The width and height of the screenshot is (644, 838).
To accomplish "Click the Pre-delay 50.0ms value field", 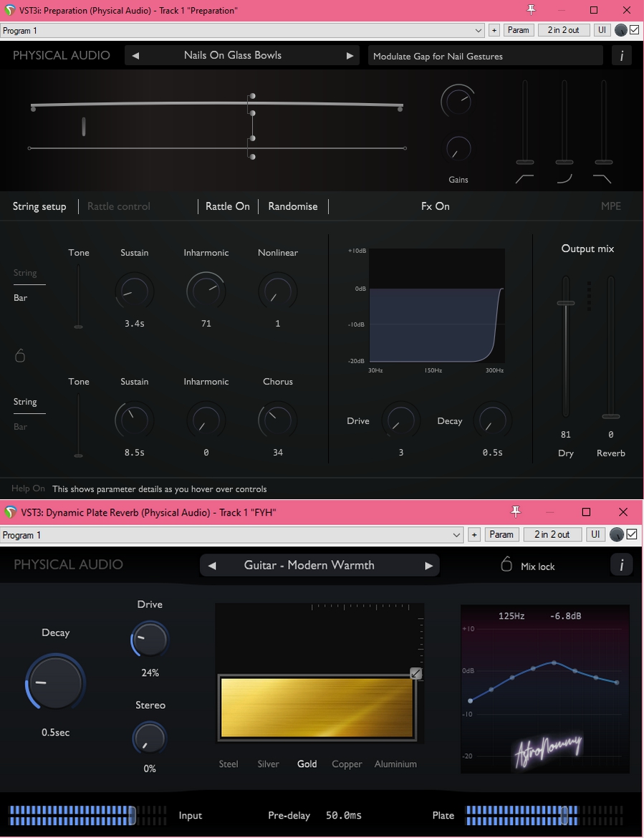I will 344,816.
